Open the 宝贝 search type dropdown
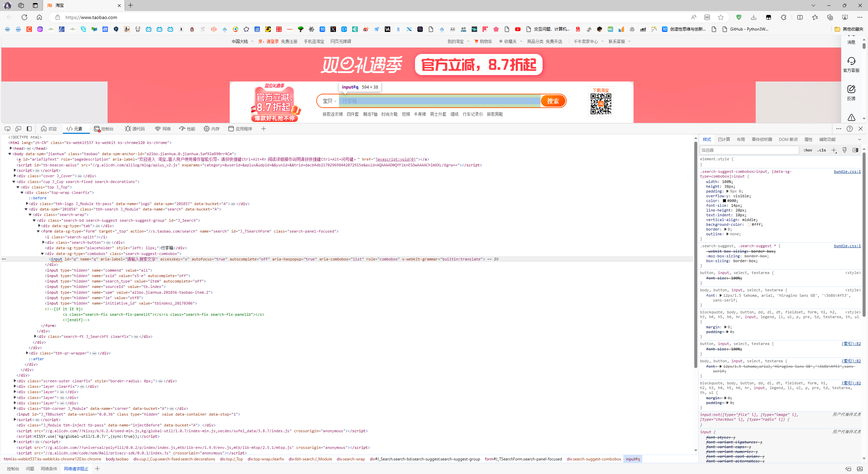The height and width of the screenshot is (474, 868). point(329,101)
